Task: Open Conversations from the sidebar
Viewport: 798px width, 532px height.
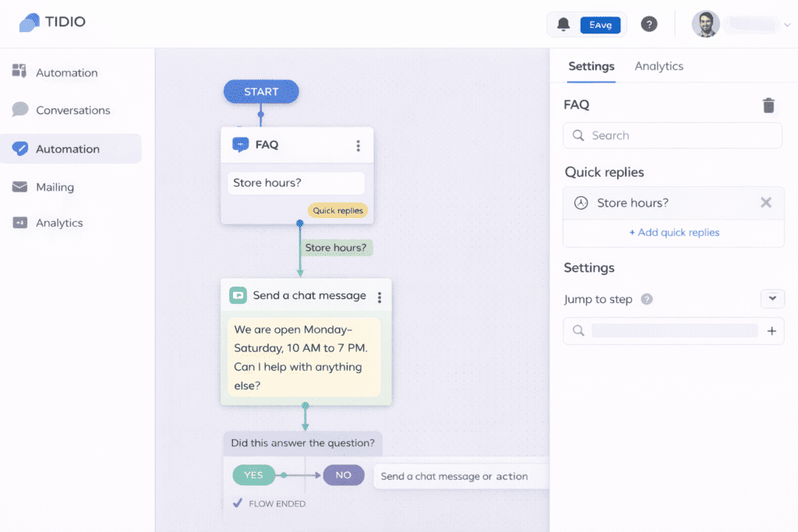Action: point(72,110)
